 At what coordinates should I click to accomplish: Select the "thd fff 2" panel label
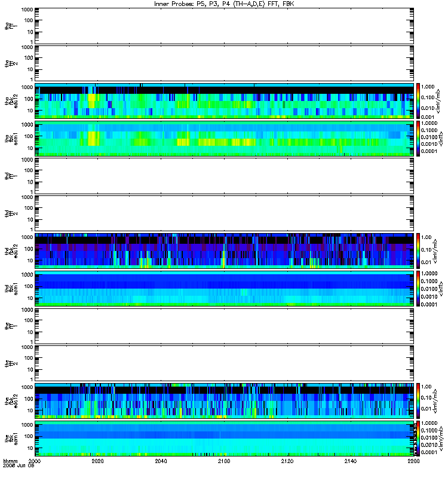tap(11, 213)
